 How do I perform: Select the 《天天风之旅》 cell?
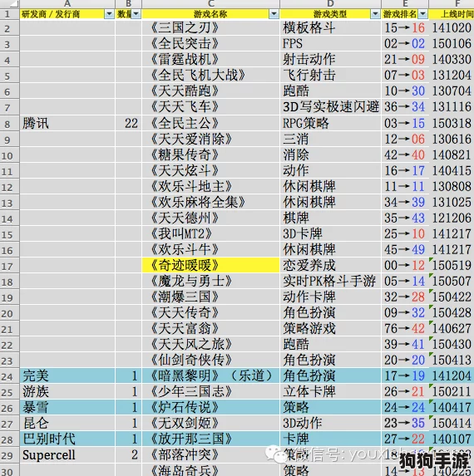click(211, 345)
